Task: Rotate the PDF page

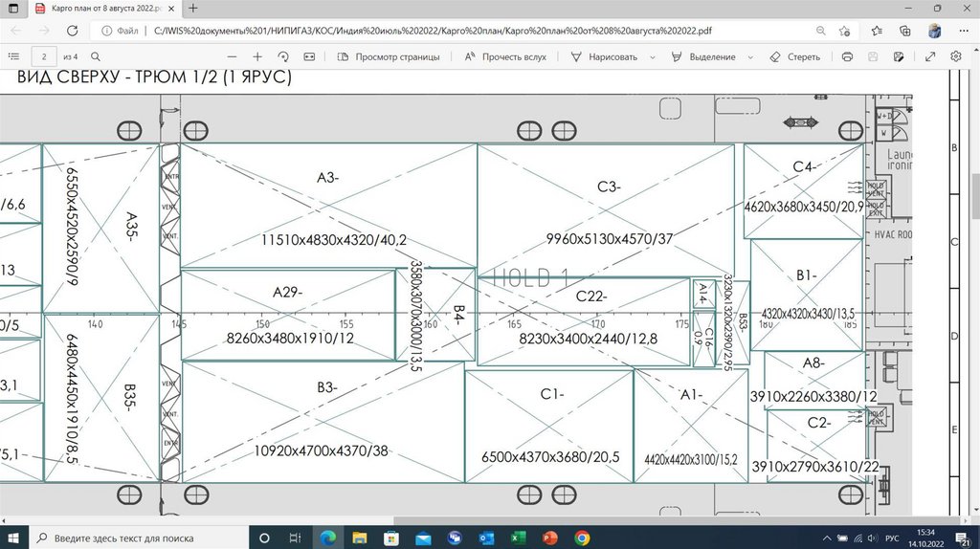Action: pos(283,56)
